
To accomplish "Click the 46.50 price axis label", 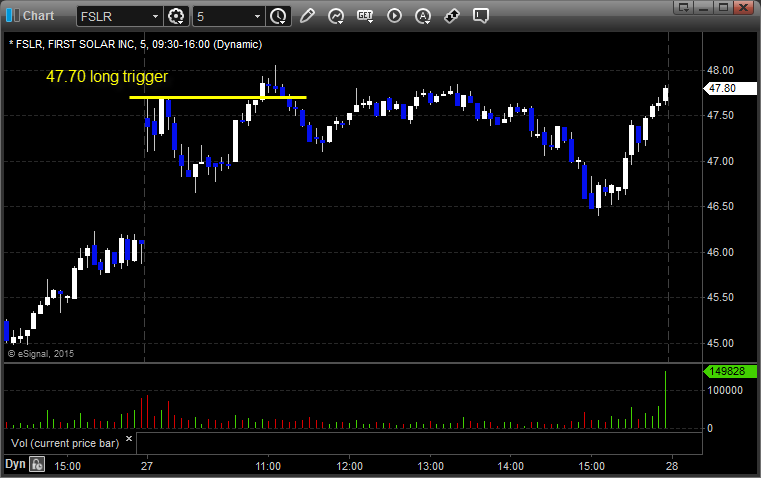I will tap(720, 206).
